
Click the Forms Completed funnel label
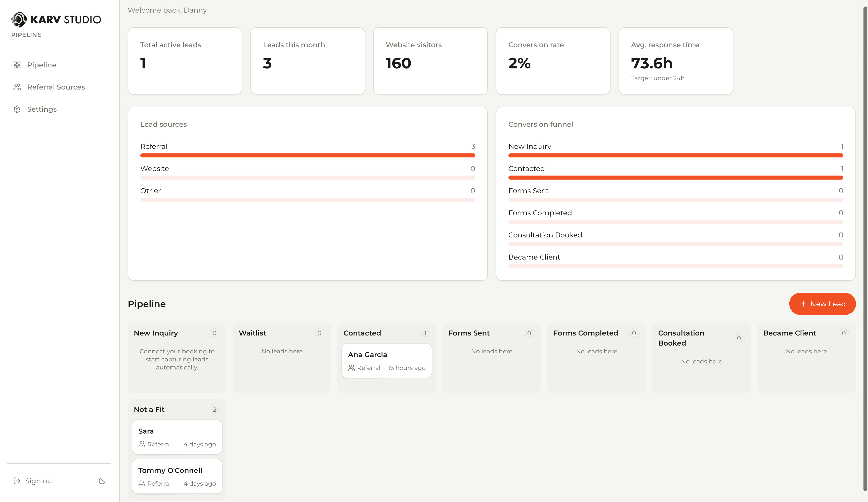point(540,213)
